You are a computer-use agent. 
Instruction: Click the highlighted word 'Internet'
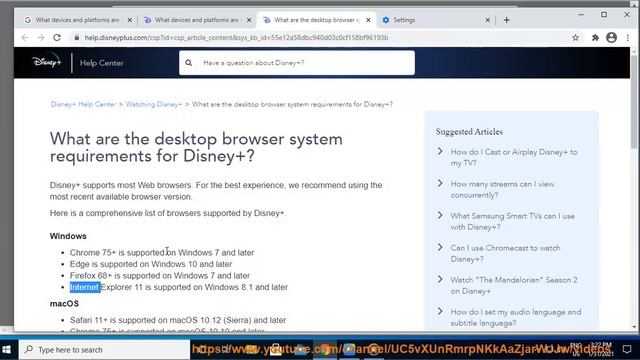(84, 287)
